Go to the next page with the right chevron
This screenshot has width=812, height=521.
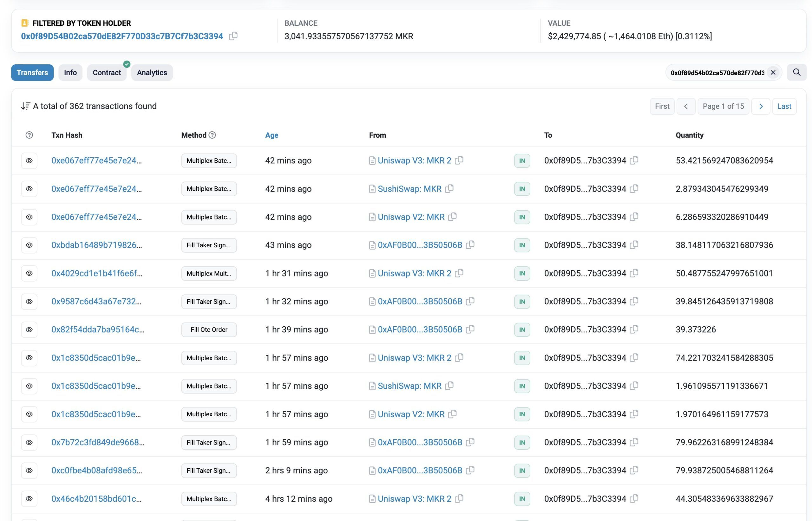coord(761,106)
